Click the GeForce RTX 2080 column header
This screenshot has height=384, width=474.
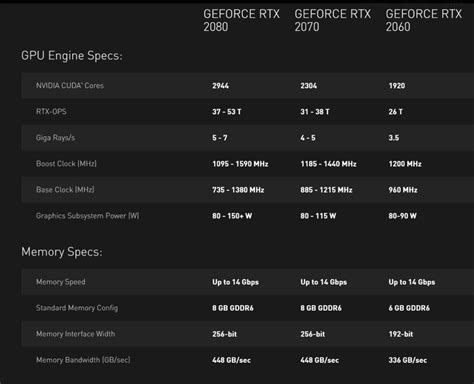point(242,20)
